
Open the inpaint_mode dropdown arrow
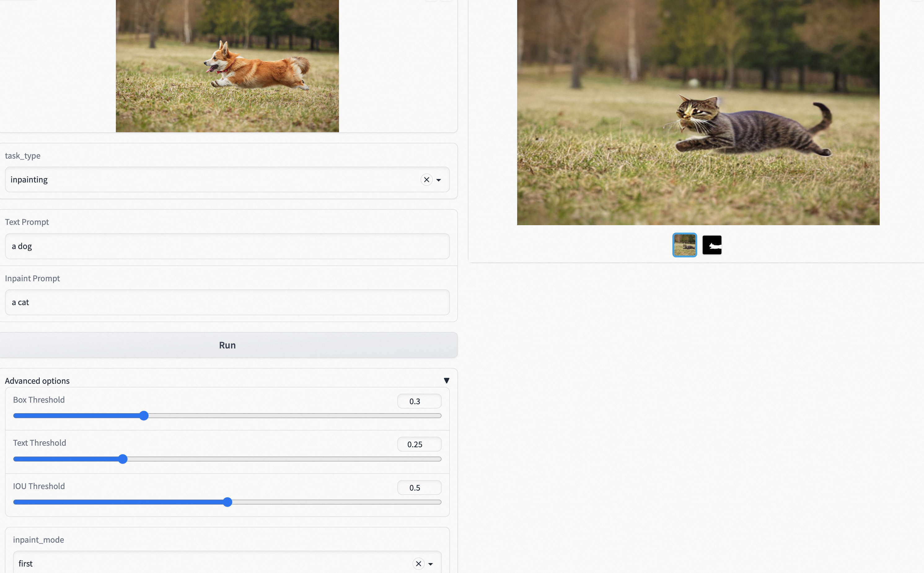pyautogui.click(x=431, y=564)
